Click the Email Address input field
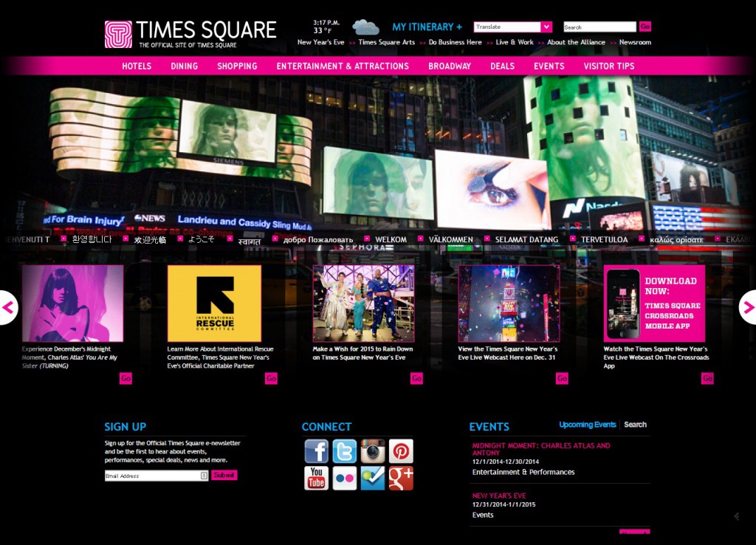756x545 pixels. 157,476
